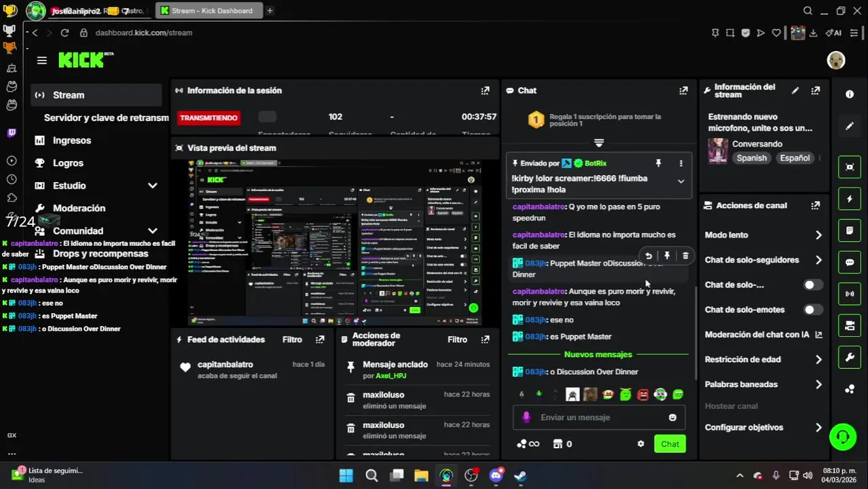Open chat settings gear icon
868x489 pixels.
(640, 444)
